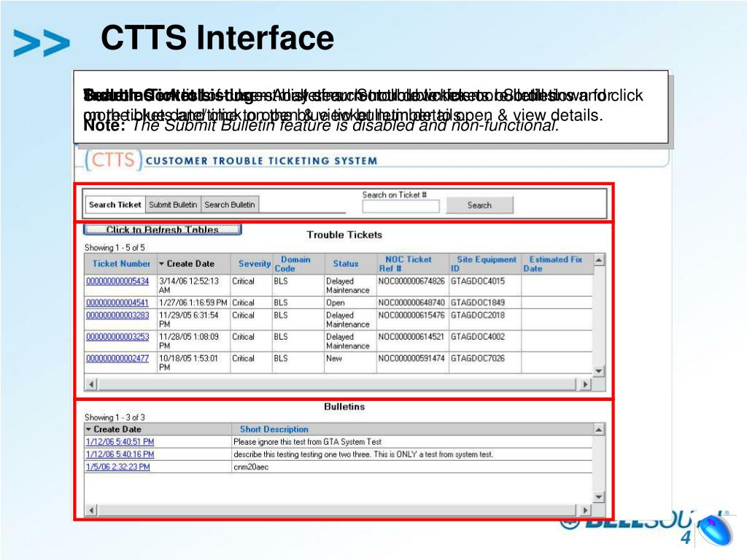
Task: Open ticket 000000000003253
Action: pyautogui.click(x=117, y=337)
